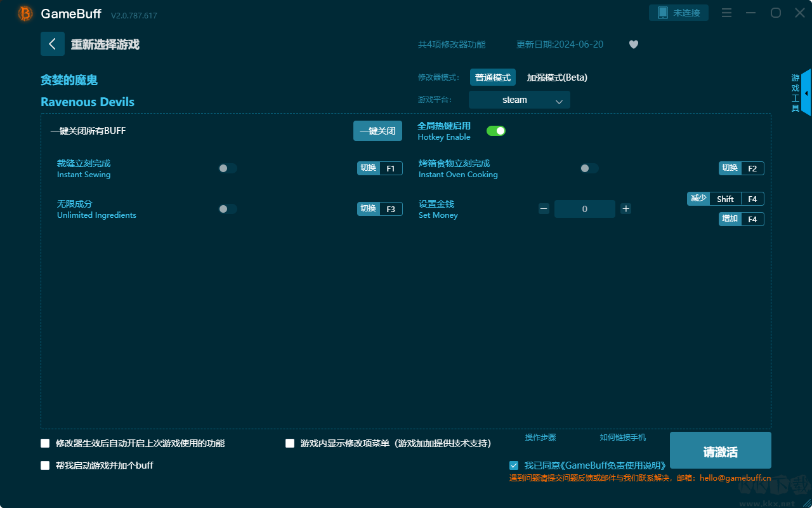Close the GameBuff window
Image resolution: width=812 pixels, height=508 pixels.
pos(799,13)
